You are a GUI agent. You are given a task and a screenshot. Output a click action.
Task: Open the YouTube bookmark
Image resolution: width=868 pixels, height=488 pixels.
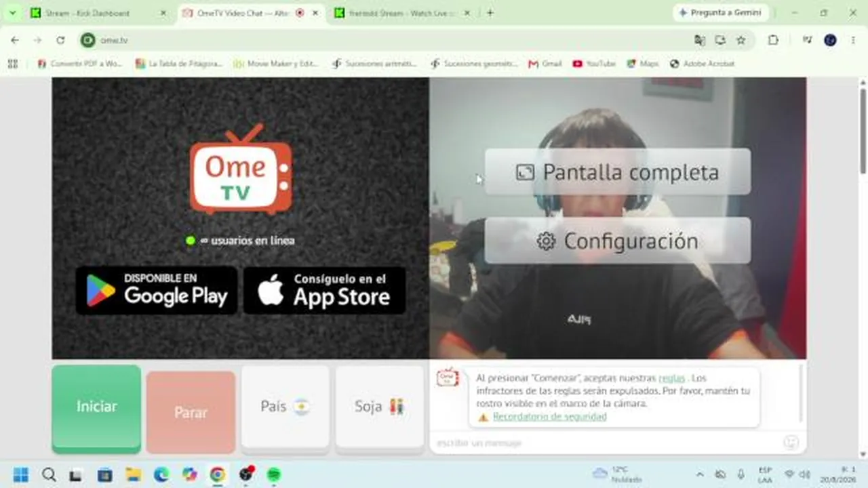click(x=594, y=64)
